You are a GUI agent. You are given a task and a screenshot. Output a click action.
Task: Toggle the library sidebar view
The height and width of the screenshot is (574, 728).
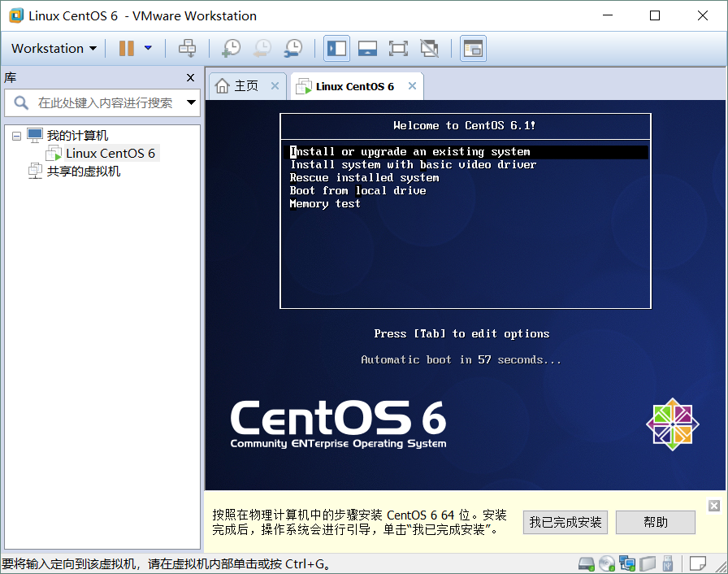tap(336, 48)
